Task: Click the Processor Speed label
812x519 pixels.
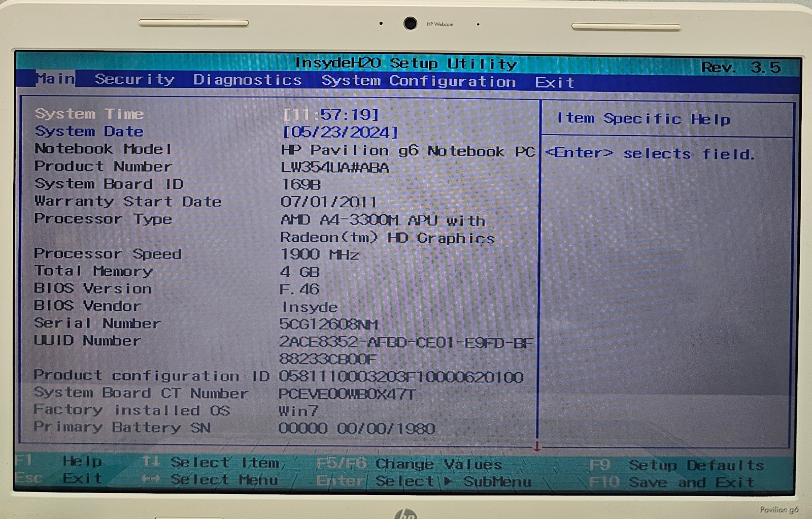Action: click(x=108, y=253)
